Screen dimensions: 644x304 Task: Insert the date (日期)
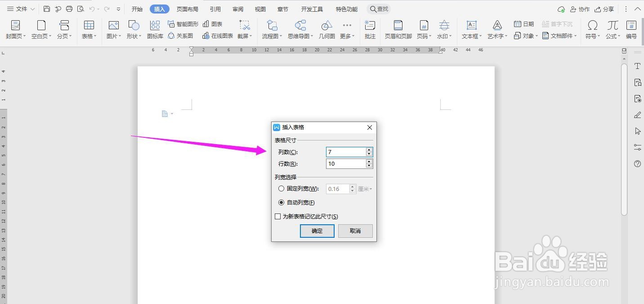pyautogui.click(x=524, y=24)
